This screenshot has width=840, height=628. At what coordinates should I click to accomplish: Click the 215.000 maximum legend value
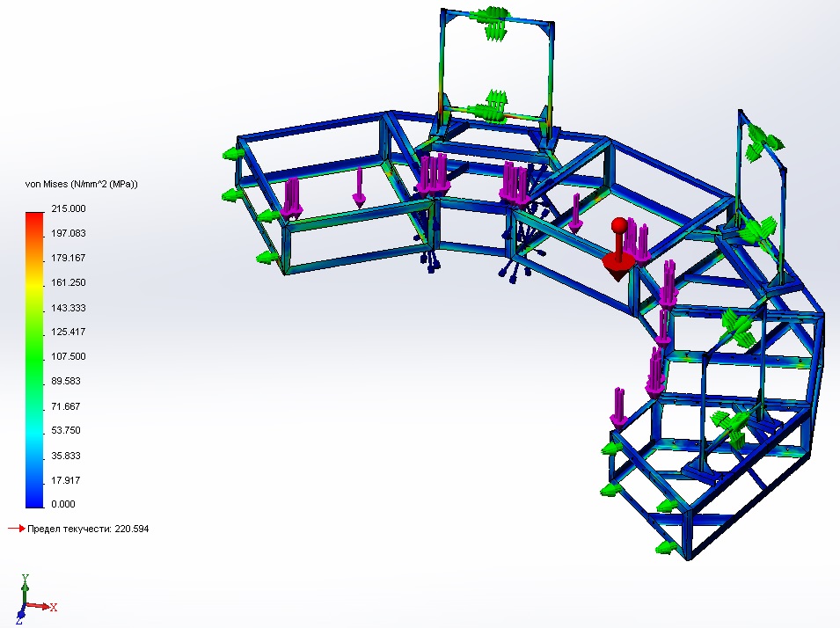point(68,208)
